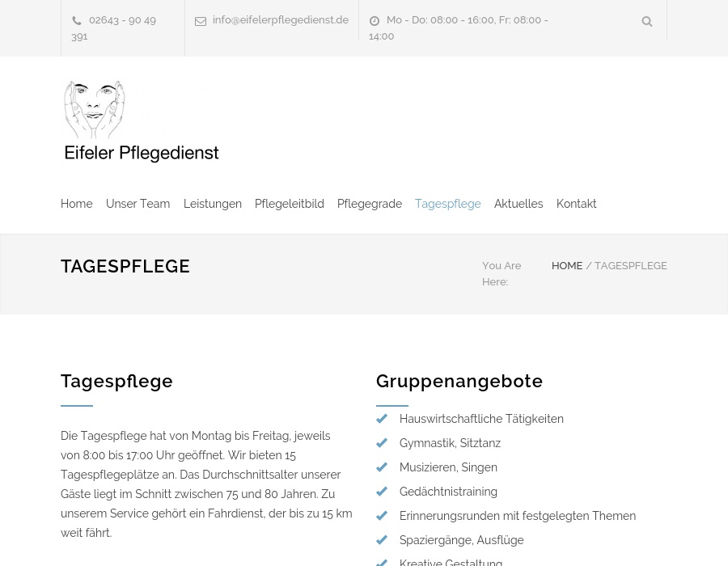Select the active Tagespflege tab

[x=448, y=204]
